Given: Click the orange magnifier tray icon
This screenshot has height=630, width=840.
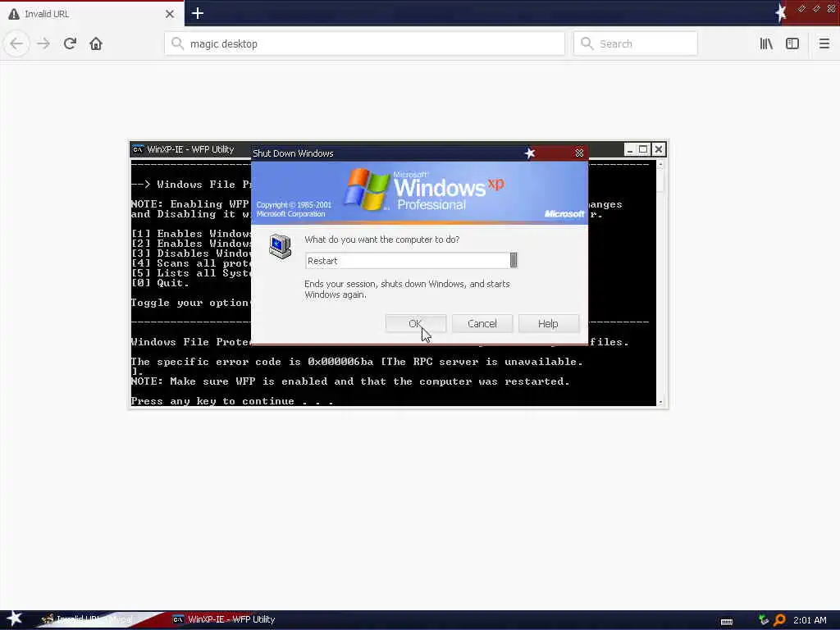Looking at the screenshot, I should click(x=779, y=620).
